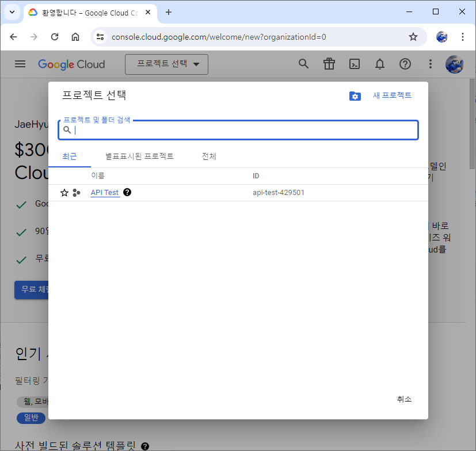
Task: Click the address bar URL
Action: pyautogui.click(x=219, y=37)
